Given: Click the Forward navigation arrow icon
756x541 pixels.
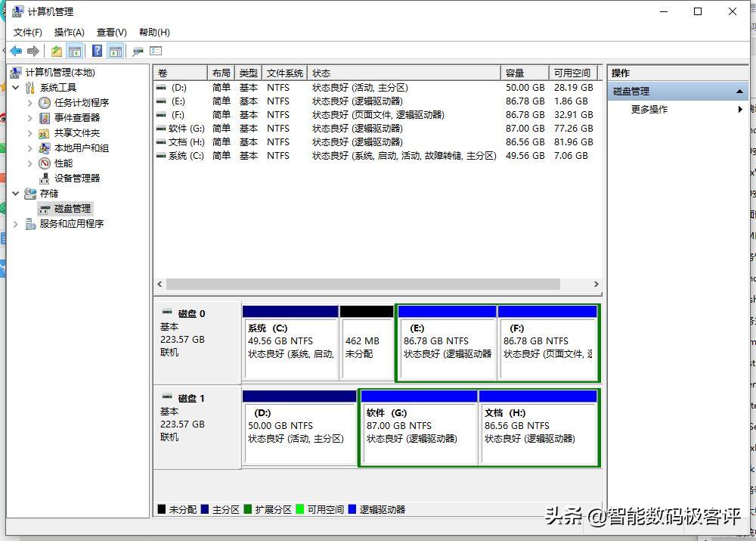Looking at the screenshot, I should (34, 51).
